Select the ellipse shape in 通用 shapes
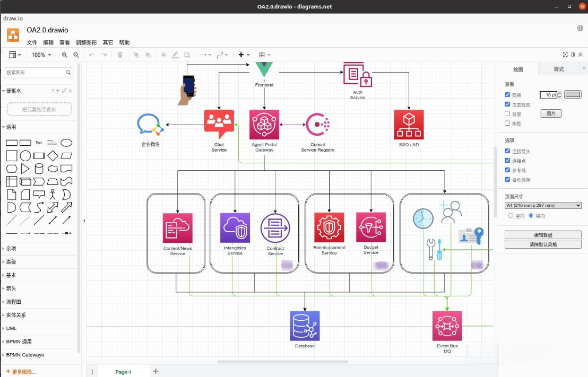The width and height of the screenshot is (588, 377). coord(66,142)
